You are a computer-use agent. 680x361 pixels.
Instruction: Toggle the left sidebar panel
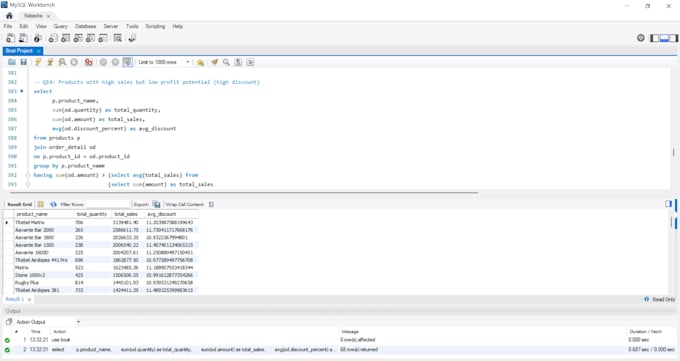coord(655,38)
